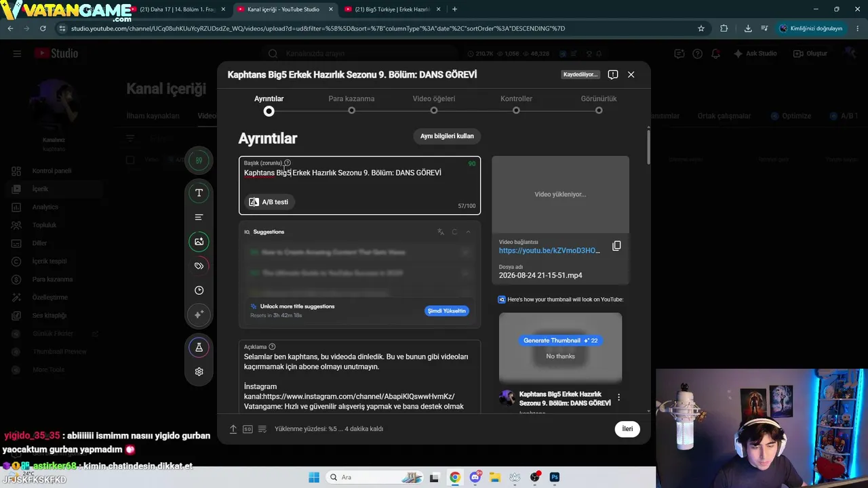Image resolution: width=868 pixels, height=488 pixels.
Task: Open Para kazanma in the Studio sidebar
Action: [x=52, y=279]
